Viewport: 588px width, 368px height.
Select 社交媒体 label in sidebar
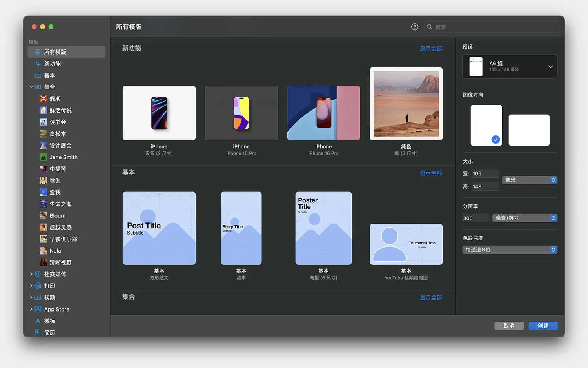coord(55,274)
